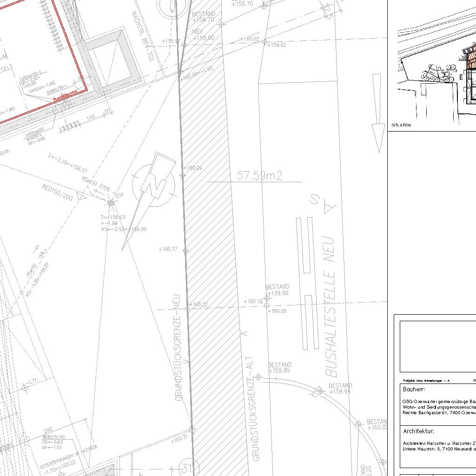Image resolution: width=476 pixels, height=476 pixels.
Task: Select the elevation value +160.17
Action: coord(168,249)
